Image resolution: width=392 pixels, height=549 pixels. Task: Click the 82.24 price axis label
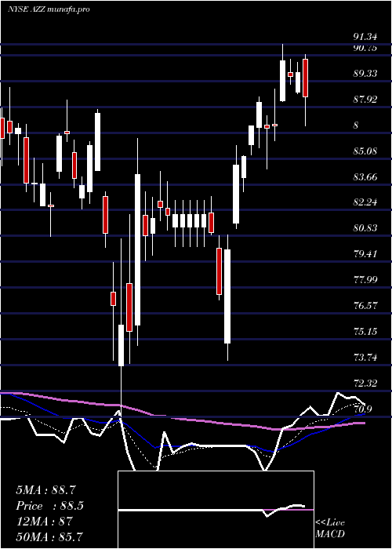coord(365,202)
